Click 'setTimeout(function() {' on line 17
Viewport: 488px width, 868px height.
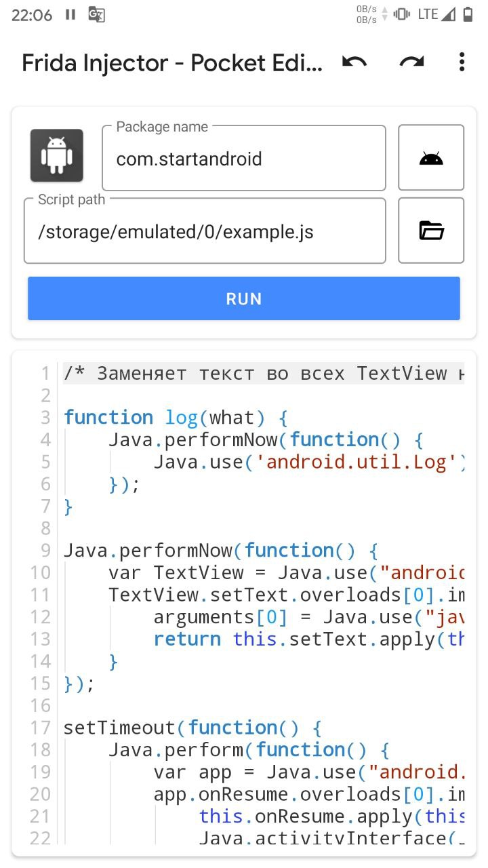(192, 728)
